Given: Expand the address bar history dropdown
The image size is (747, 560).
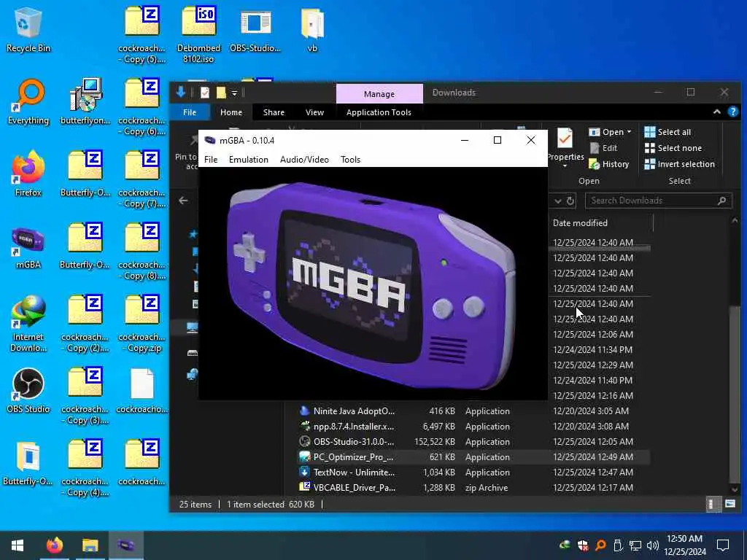Looking at the screenshot, I should pyautogui.click(x=558, y=201).
